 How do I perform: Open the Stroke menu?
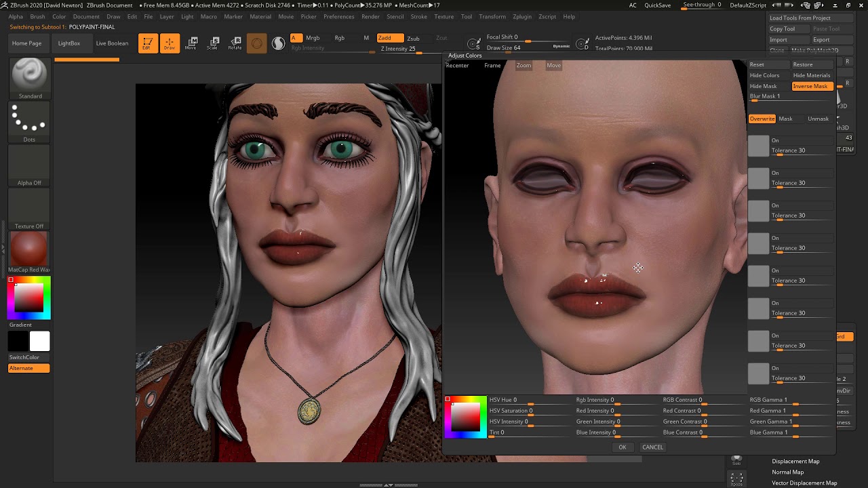tap(419, 16)
